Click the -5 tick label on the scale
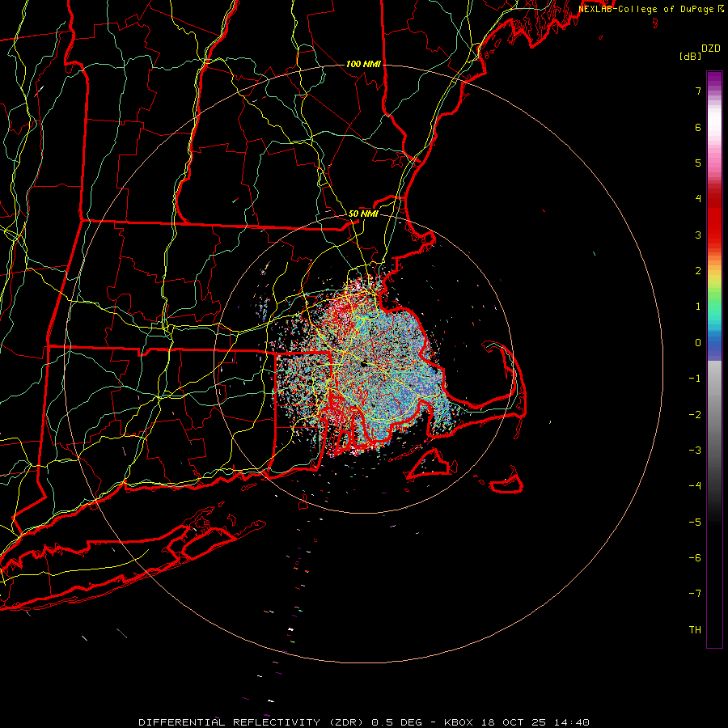 (x=695, y=523)
